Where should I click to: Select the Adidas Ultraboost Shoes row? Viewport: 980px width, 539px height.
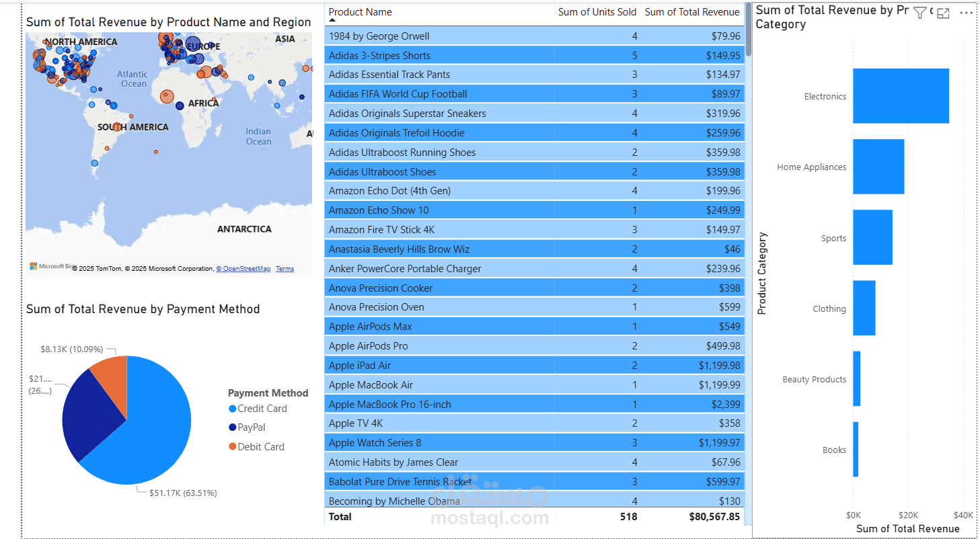pyautogui.click(x=535, y=172)
